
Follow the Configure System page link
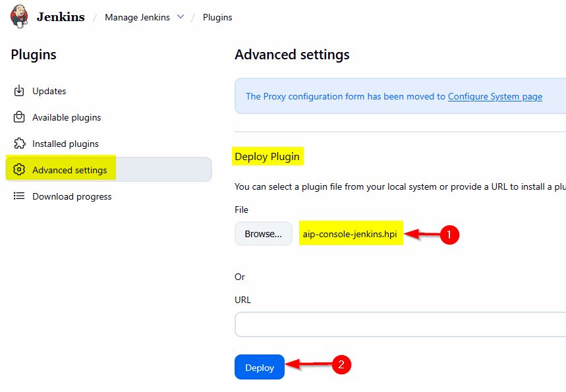pyautogui.click(x=495, y=96)
